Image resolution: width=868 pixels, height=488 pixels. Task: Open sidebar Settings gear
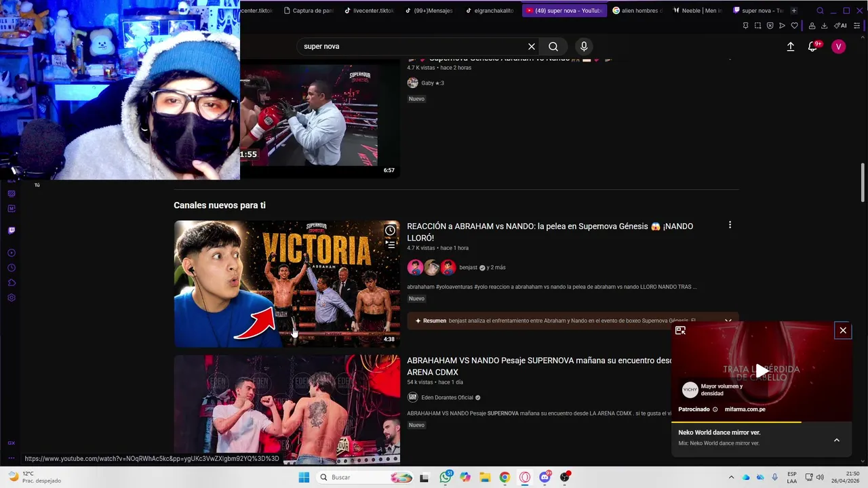coord(12,298)
